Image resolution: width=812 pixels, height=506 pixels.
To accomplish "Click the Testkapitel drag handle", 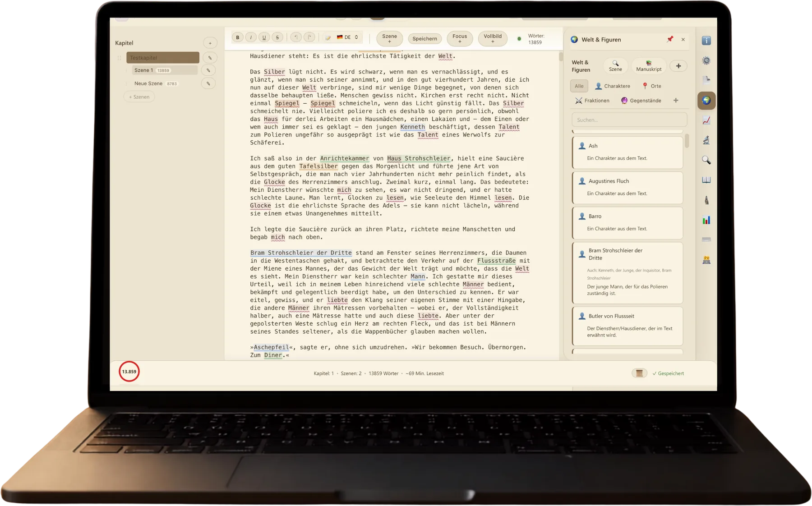I will 119,58.
